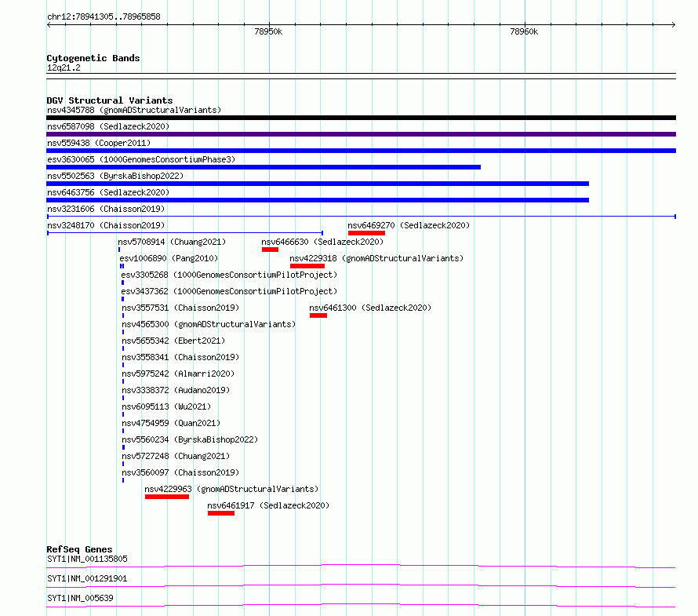Open nsv6461300 (Sedlazeck2020) label
The width and height of the screenshot is (698, 616).
tap(370, 308)
